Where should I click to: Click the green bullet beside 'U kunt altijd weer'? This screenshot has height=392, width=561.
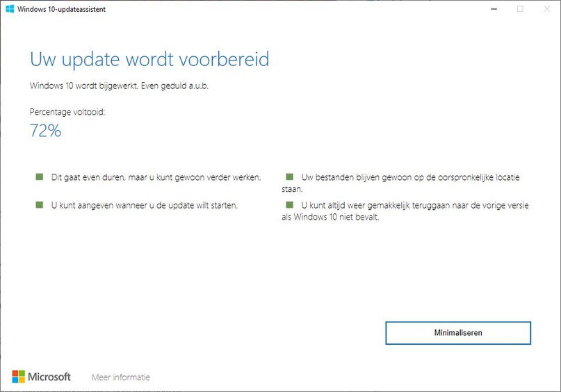pyautogui.click(x=289, y=204)
